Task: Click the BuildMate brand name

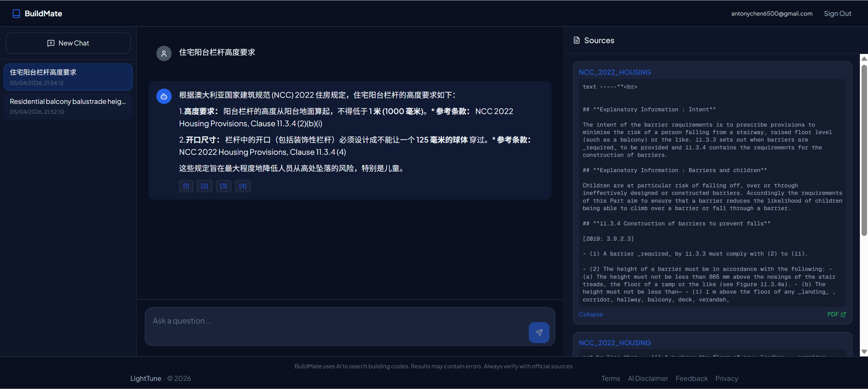Action: coord(43,14)
